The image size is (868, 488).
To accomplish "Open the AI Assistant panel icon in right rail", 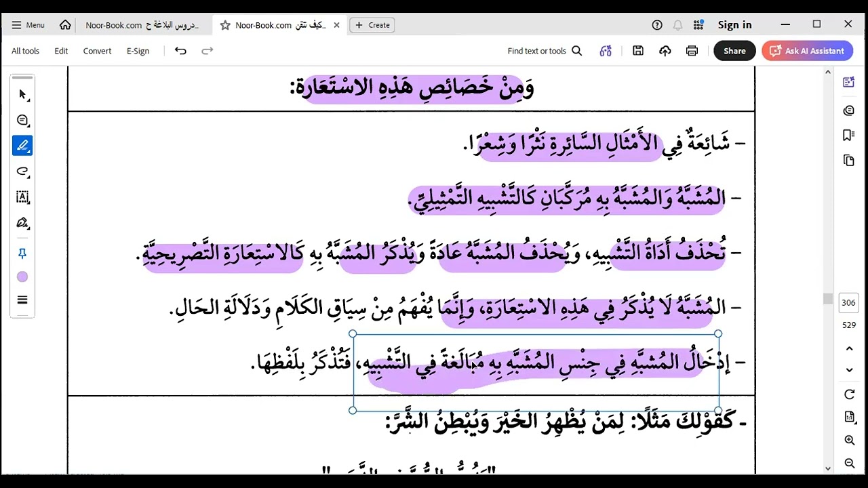I will [x=848, y=82].
